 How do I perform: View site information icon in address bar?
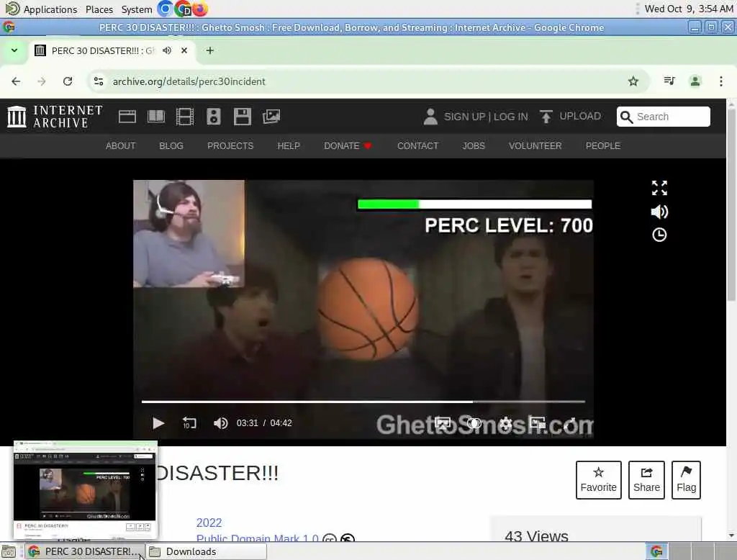click(x=98, y=81)
